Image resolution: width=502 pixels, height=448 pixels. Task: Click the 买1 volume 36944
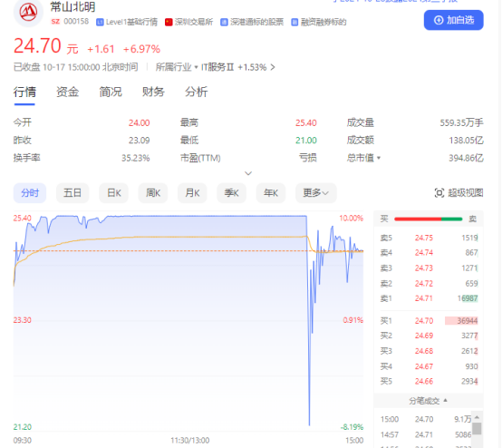[x=467, y=321]
